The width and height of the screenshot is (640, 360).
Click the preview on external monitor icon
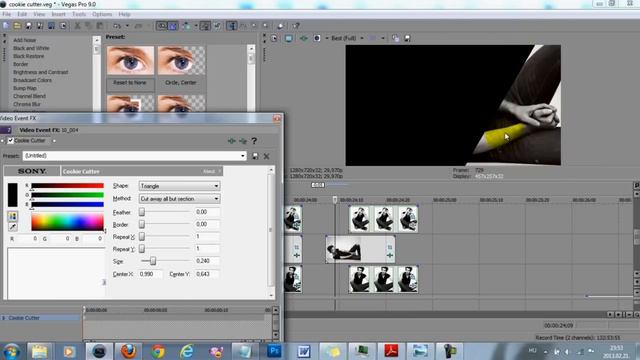[x=289, y=38]
